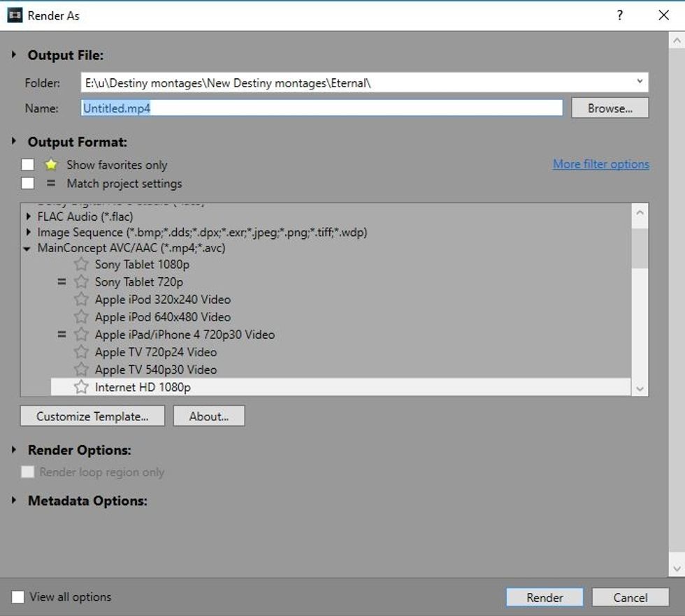Favorite the Apple TV 720p24 Video template
Screen dimensions: 685x616
pos(81,352)
